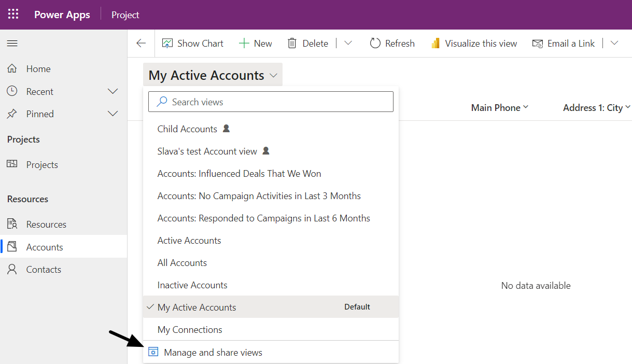The image size is (632, 364).
Task: Collapse the hamburger navigation menu
Action: tap(12, 44)
